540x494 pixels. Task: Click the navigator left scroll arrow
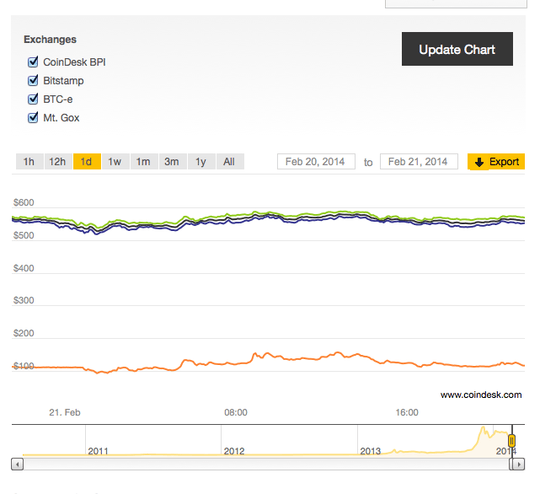(x=17, y=464)
